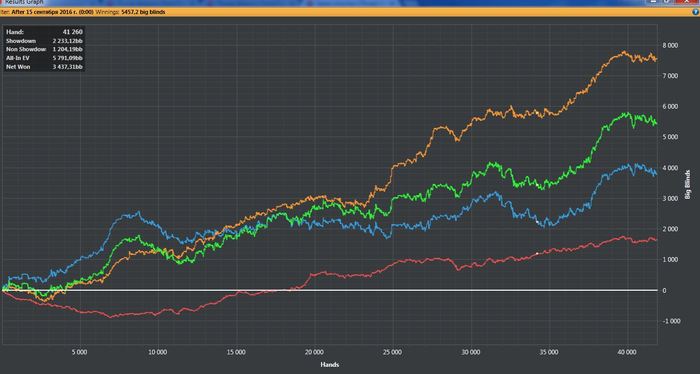Click the 25 000 tick on the Hands axis
700x374 pixels.
pyautogui.click(x=392, y=352)
